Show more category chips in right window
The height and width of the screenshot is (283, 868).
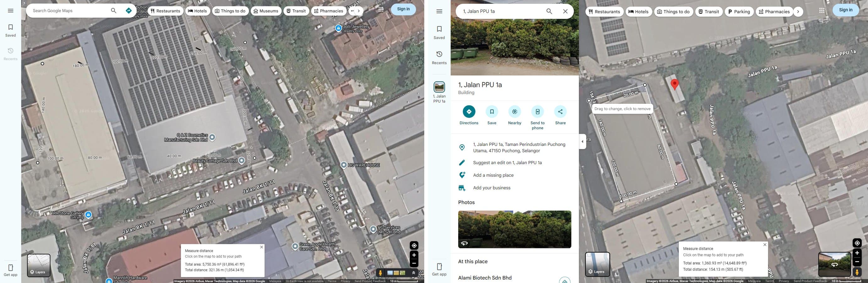798,11
